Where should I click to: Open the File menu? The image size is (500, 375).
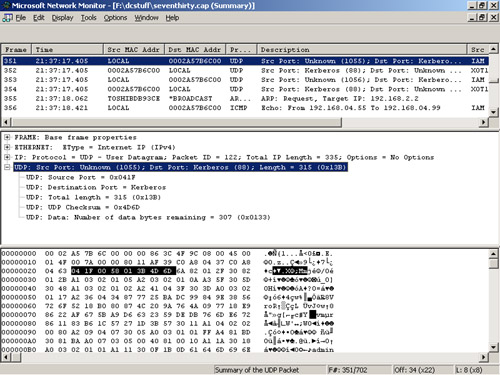click(x=21, y=18)
